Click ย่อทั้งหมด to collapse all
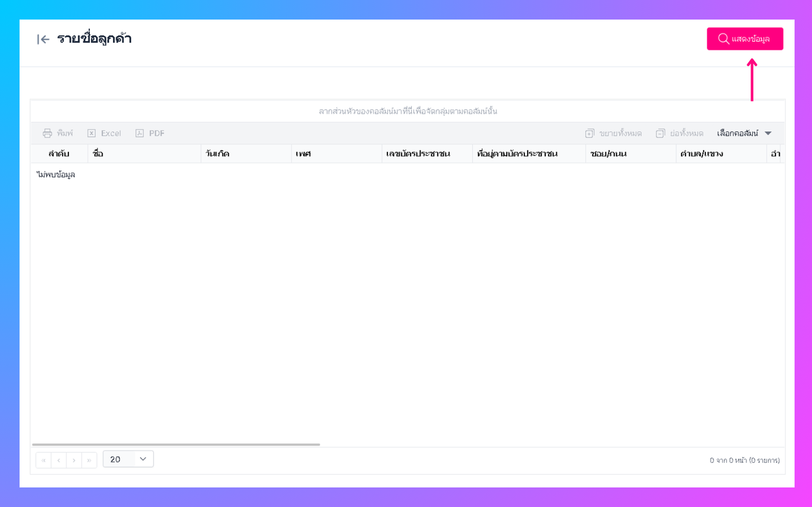This screenshot has height=507, width=812. click(680, 133)
